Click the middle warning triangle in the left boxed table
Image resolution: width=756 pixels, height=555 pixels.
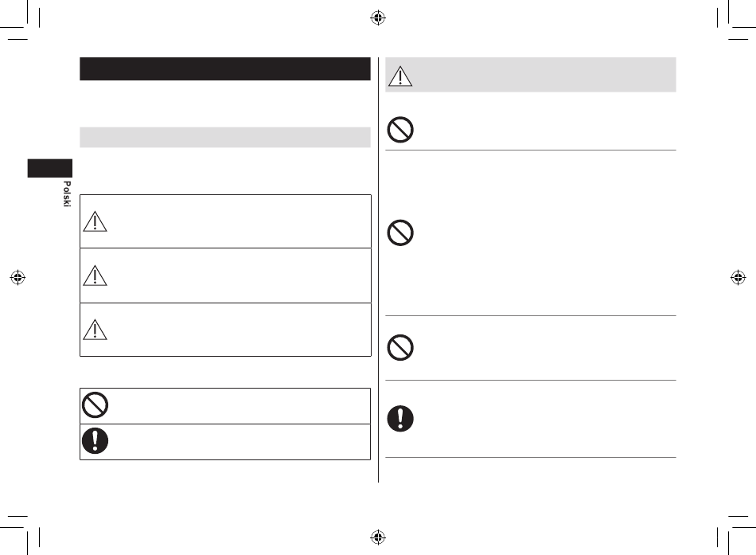(95, 276)
